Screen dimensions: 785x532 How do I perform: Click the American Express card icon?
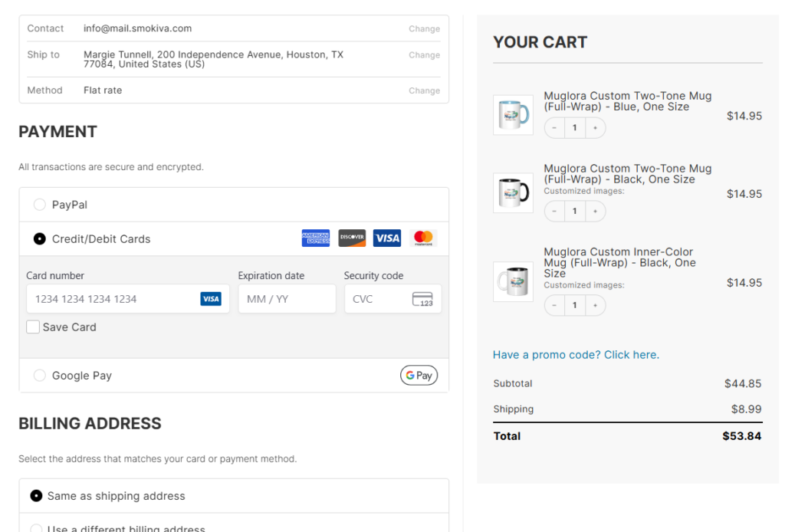click(x=315, y=238)
